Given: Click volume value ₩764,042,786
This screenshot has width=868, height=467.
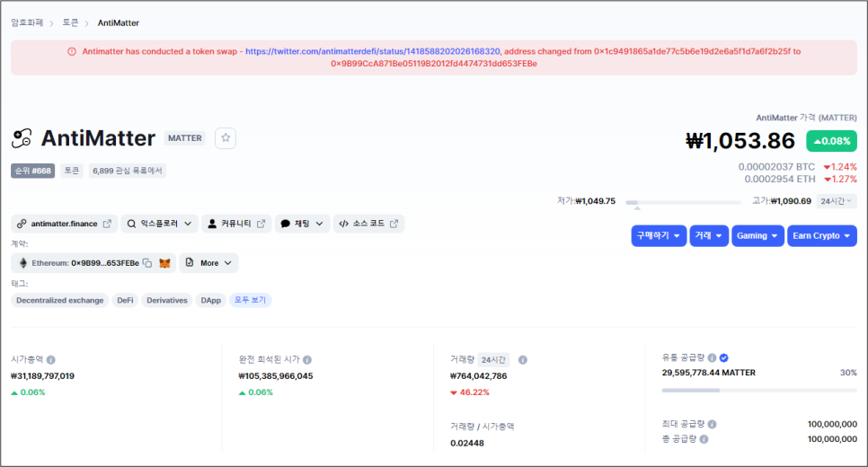Looking at the screenshot, I should coord(478,376).
